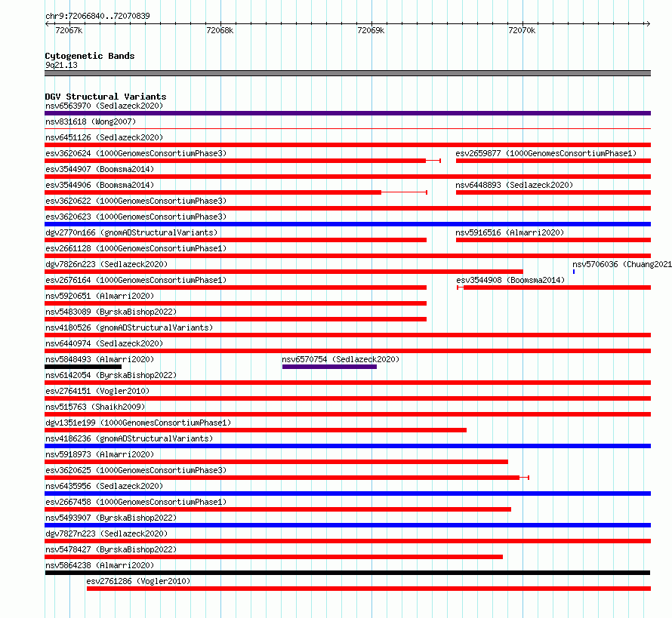Open the nsv831618 (Wong2007) variant label

point(91,121)
